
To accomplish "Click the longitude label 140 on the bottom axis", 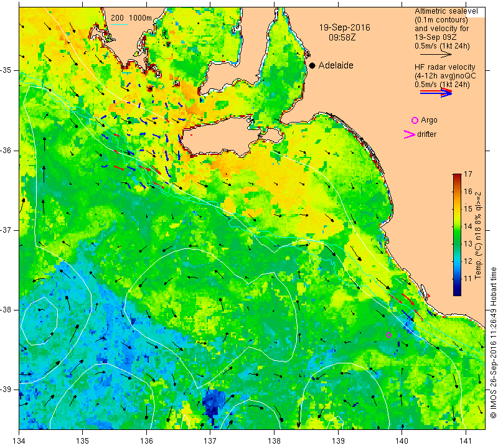I will click(x=402, y=441).
